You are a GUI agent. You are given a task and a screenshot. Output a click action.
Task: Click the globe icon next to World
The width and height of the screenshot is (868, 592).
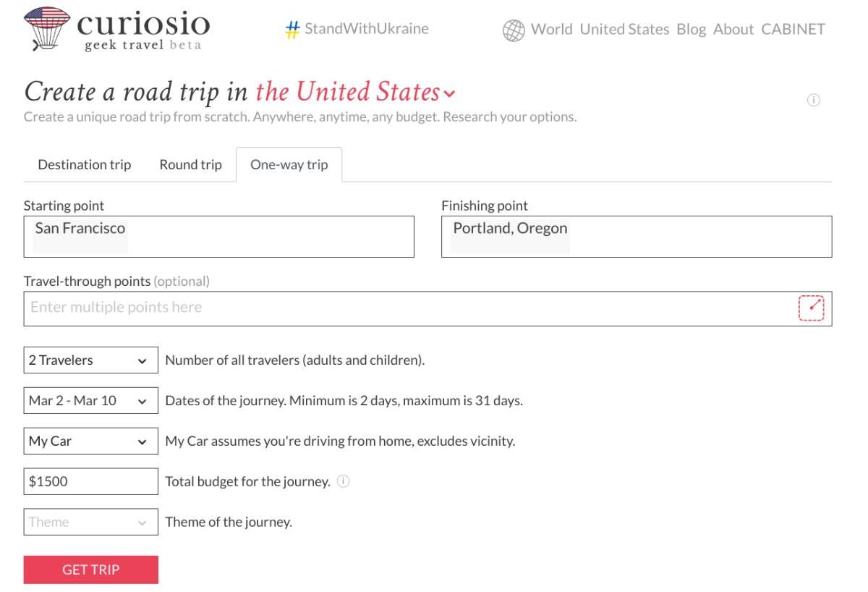click(514, 30)
